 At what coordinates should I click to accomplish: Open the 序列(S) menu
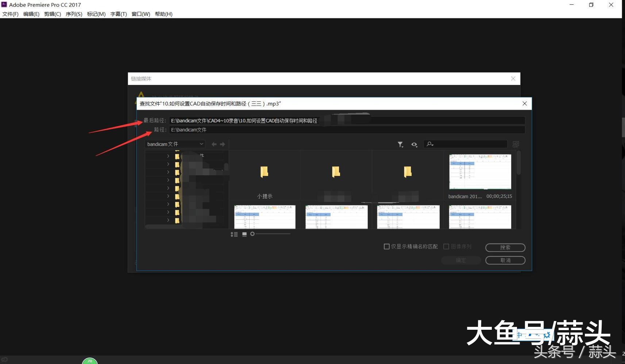point(74,14)
